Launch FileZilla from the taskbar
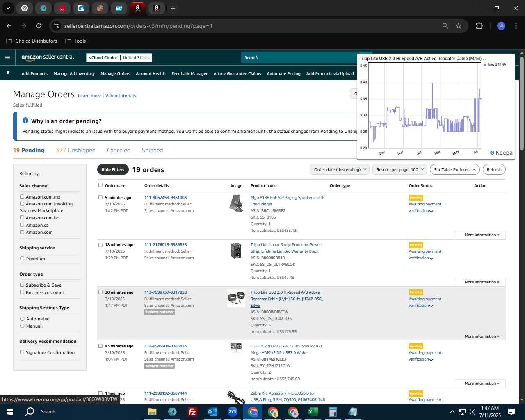This screenshot has width=525, height=420. pyautogui.click(x=192, y=412)
